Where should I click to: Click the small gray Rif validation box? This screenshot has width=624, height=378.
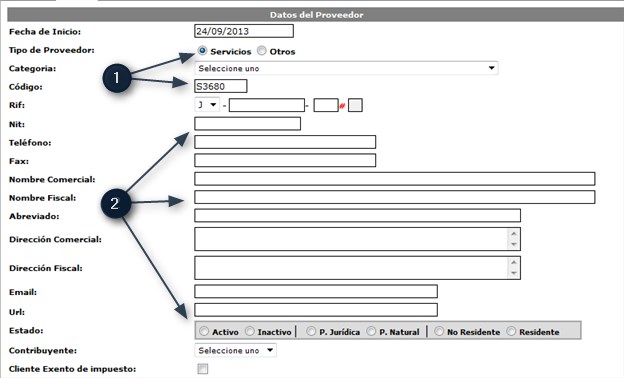tap(355, 105)
